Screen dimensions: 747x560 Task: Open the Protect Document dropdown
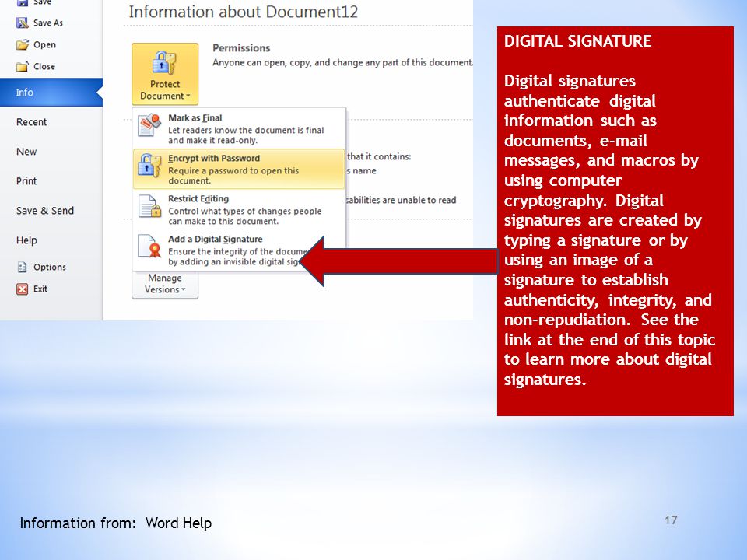pyautogui.click(x=165, y=74)
